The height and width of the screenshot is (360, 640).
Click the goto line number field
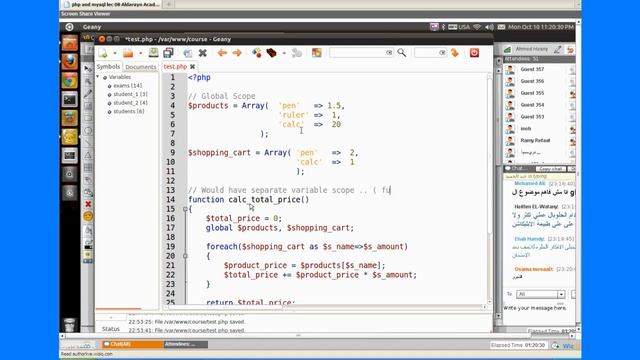[430, 53]
